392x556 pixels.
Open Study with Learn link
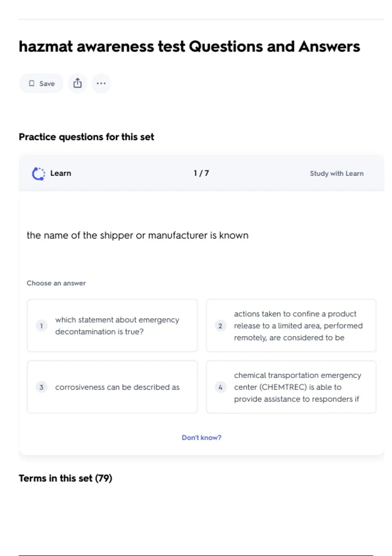336,174
